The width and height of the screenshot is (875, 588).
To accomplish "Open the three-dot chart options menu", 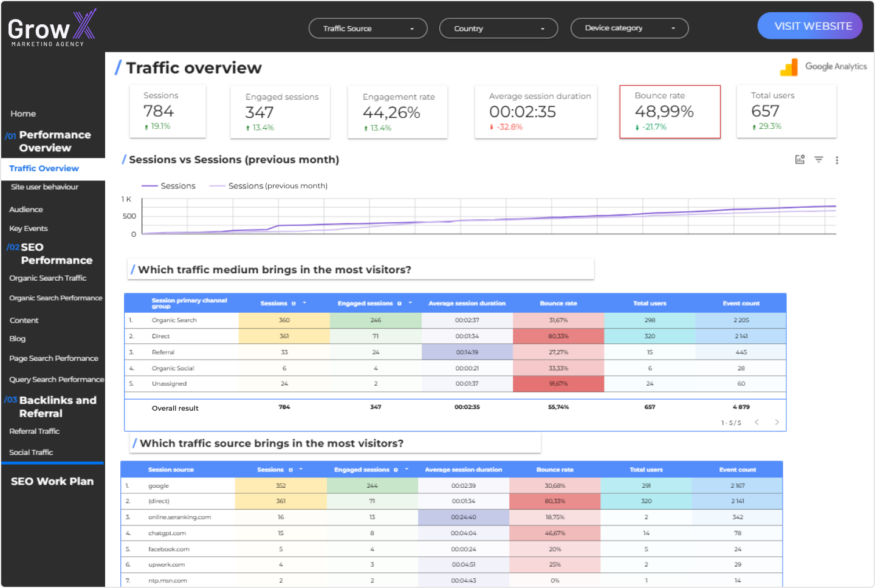I will click(x=837, y=160).
